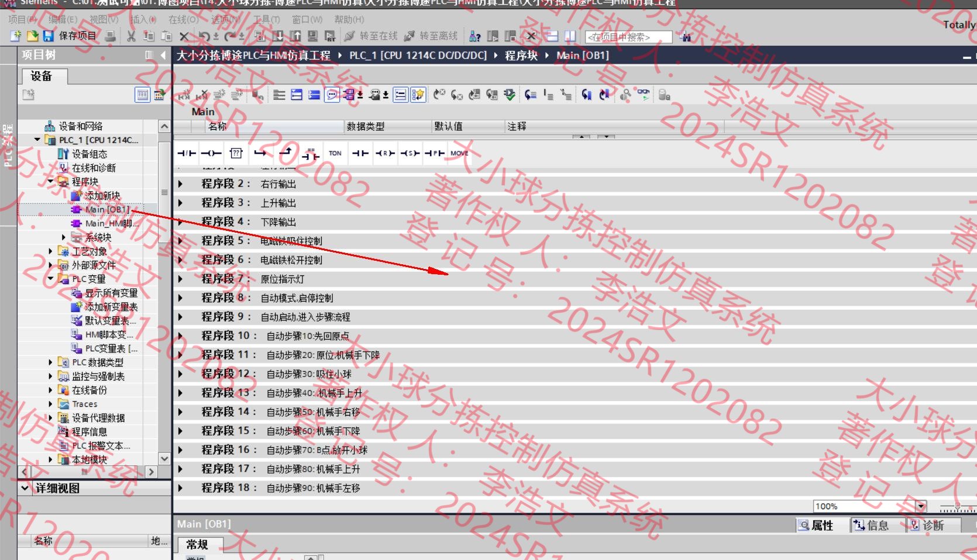The width and height of the screenshot is (977, 560).
Task: Click the split editor vertically icon
Action: 570,36
